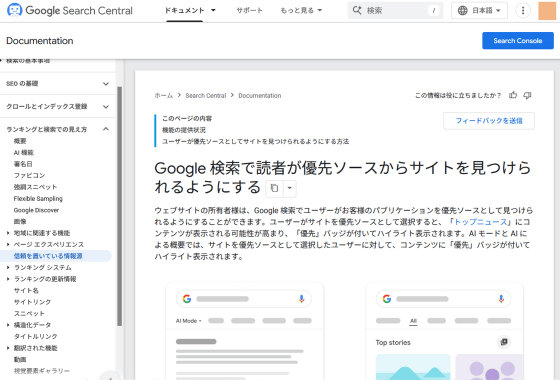Open dropdown arrow next to copy icon
Viewport: 560px width, 380px height.
(x=290, y=188)
